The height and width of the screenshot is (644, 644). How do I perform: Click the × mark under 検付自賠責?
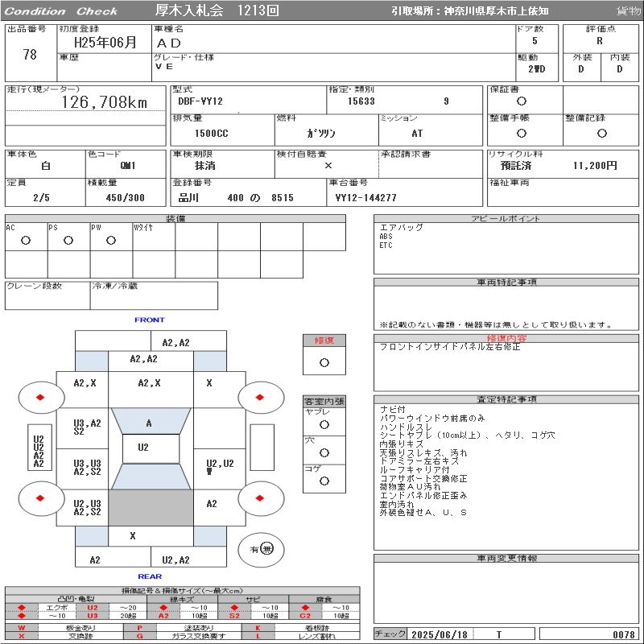(x=328, y=166)
